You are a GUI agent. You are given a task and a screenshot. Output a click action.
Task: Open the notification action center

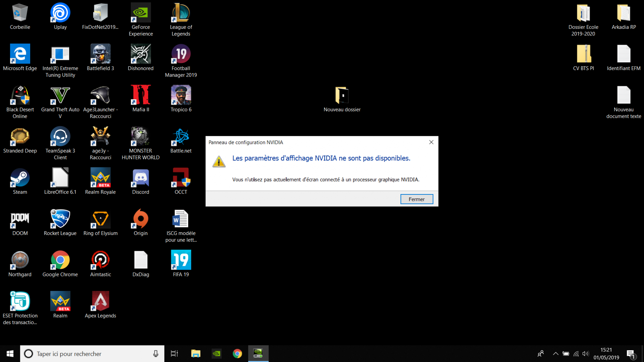point(631,354)
